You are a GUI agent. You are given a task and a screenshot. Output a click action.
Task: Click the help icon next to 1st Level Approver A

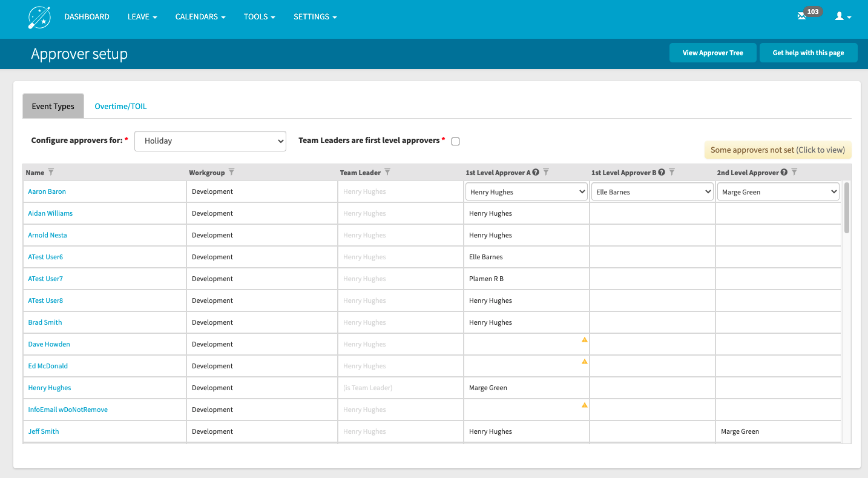(x=536, y=172)
